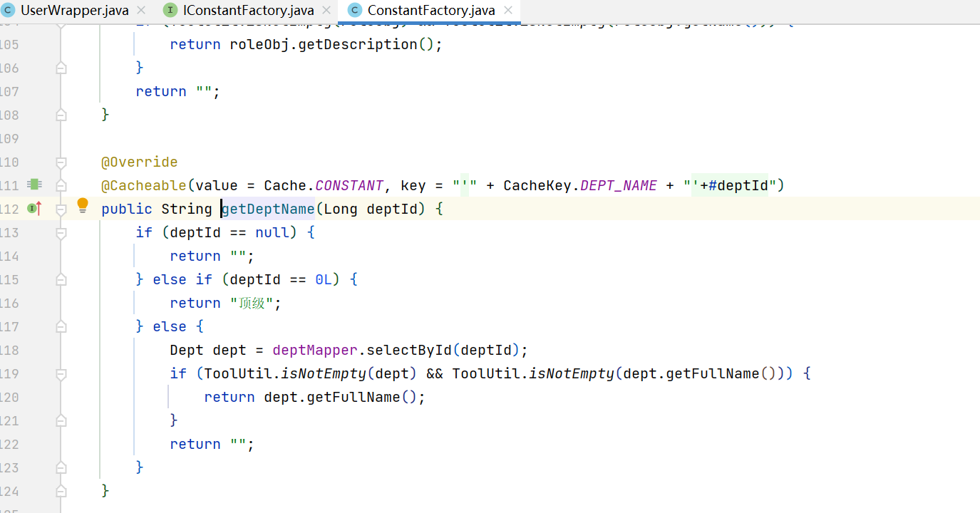
Task: Toggle the fold marker at @Cacheable line
Action: tap(61, 185)
